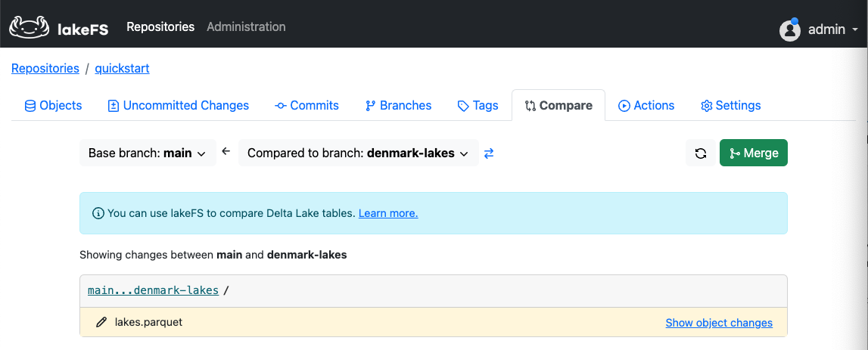Click the refresh comparison icon button
This screenshot has height=350, width=868.
point(700,153)
